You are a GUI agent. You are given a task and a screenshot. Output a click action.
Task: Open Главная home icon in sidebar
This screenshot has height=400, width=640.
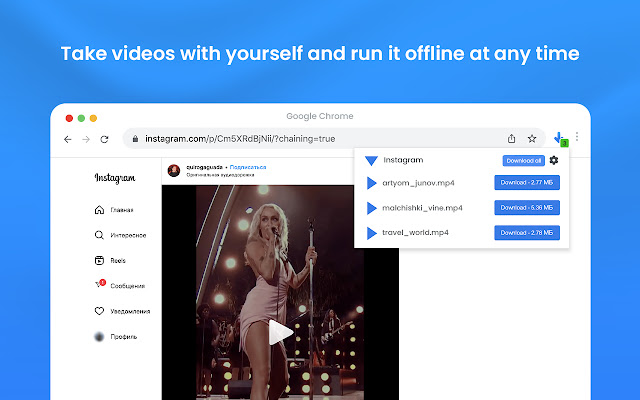(99, 210)
